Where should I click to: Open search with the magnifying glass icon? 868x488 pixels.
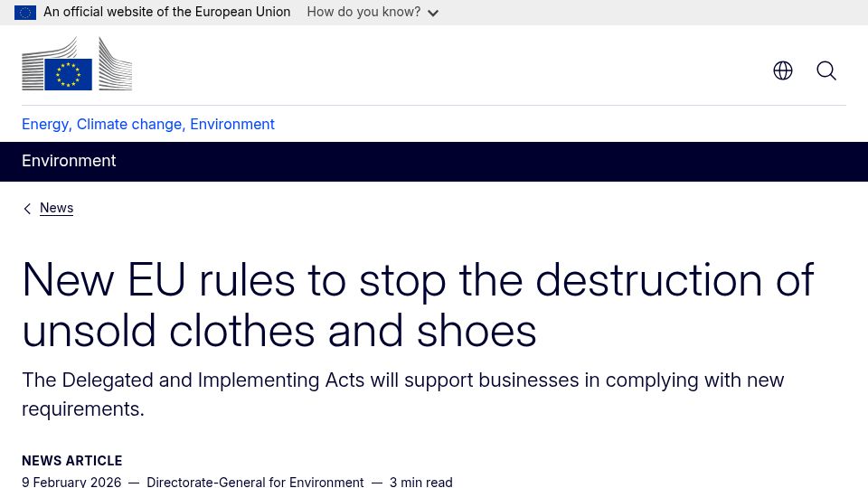click(826, 70)
